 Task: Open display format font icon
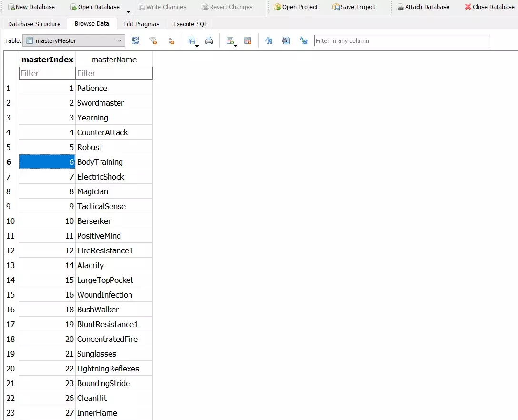[x=269, y=40]
